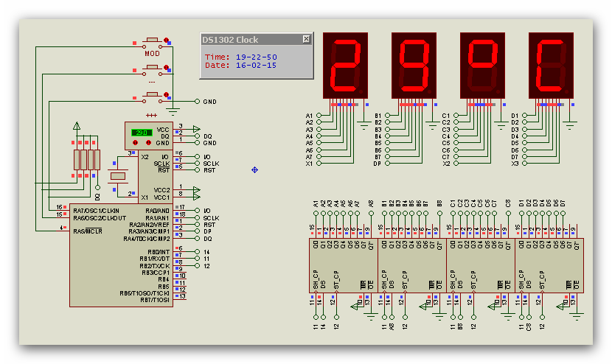
Task: Click the temperature sensor's 29.0 readout
Action: (142, 133)
